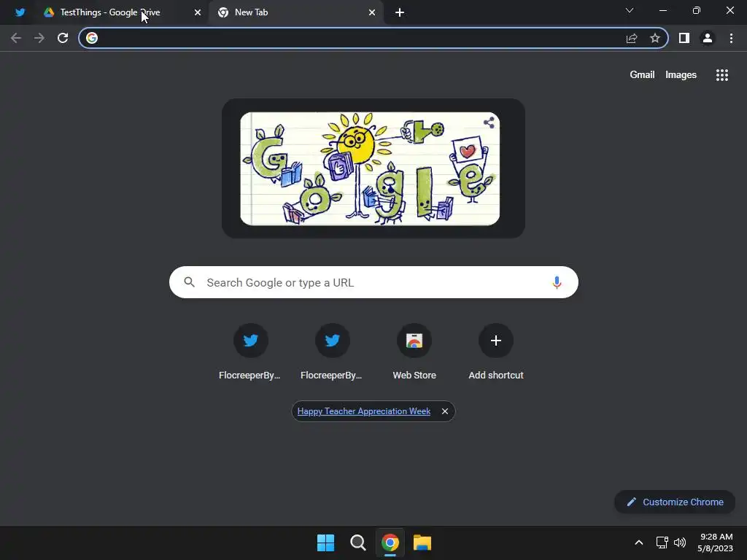747x560 pixels.
Task: Share the Google Doodle
Action: pyautogui.click(x=489, y=122)
